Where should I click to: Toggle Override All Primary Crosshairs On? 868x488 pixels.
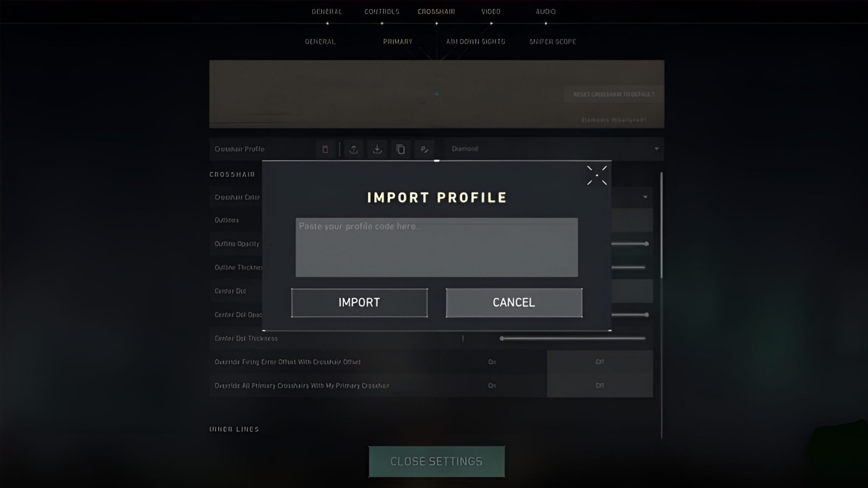492,385
